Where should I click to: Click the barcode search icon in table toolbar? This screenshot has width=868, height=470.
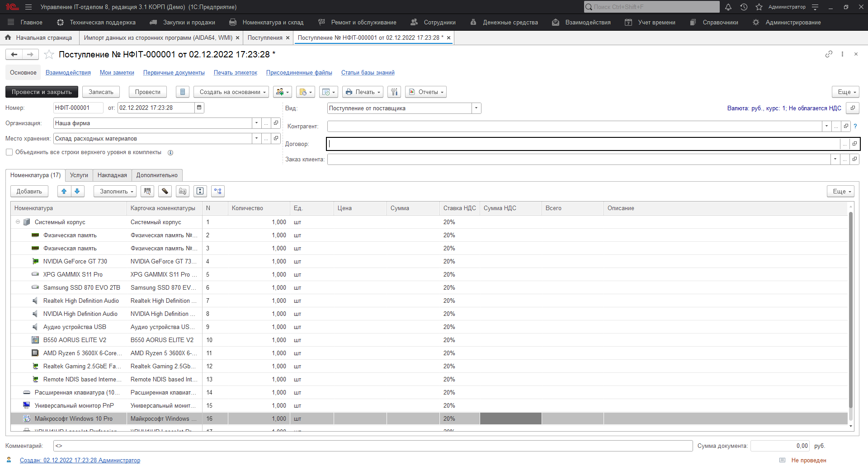[x=147, y=192]
